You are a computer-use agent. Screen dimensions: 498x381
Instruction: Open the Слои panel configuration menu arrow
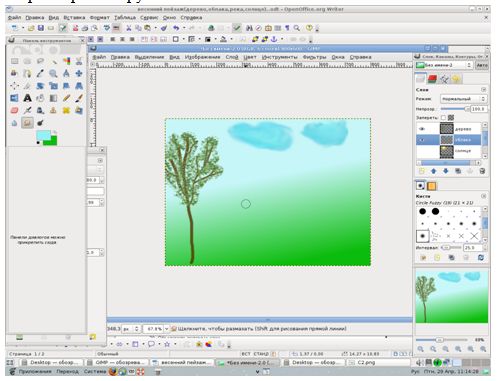[484, 90]
